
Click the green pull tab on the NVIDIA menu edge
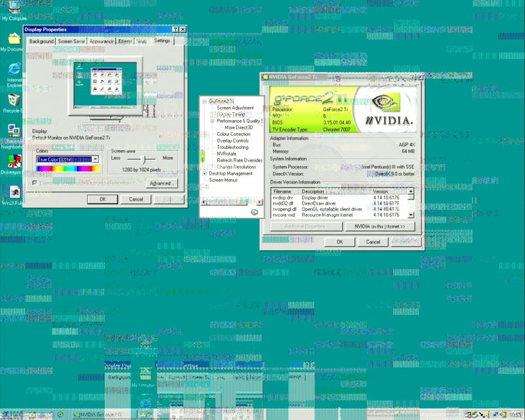point(202,156)
